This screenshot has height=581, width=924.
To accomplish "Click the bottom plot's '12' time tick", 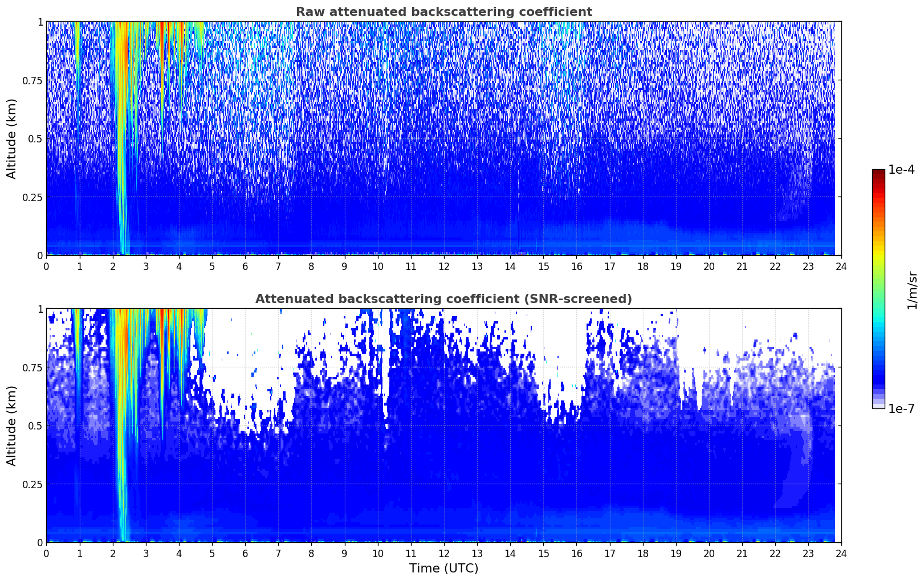I will pyautogui.click(x=443, y=553).
